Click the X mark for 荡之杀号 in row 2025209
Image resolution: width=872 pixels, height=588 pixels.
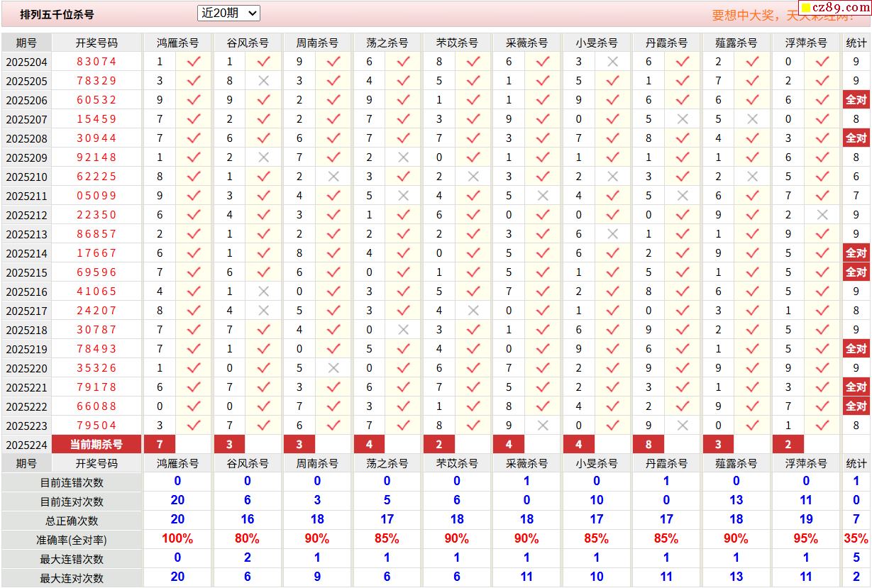[x=404, y=157]
